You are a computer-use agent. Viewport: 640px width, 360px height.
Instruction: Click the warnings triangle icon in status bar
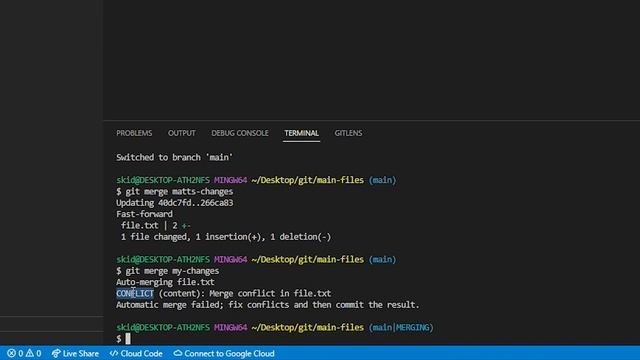click(x=29, y=353)
